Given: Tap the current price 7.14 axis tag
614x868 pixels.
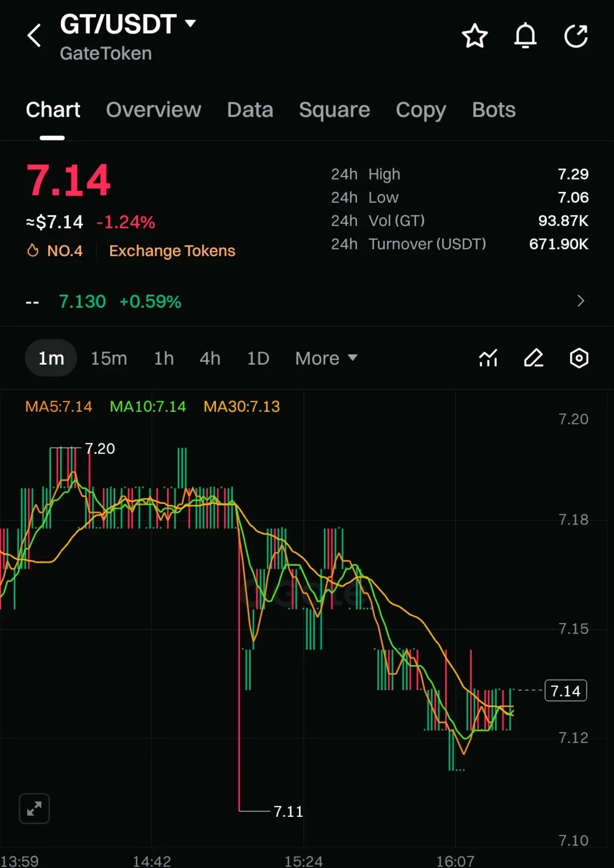Looking at the screenshot, I should (x=566, y=691).
